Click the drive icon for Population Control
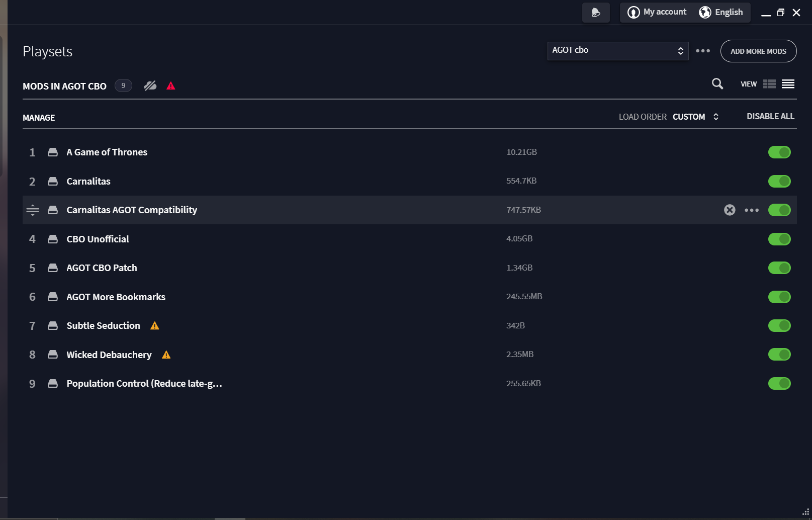The width and height of the screenshot is (812, 520). click(53, 384)
